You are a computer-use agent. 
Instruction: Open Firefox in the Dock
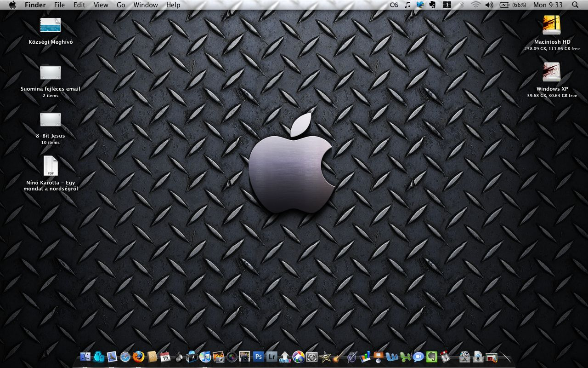click(138, 356)
